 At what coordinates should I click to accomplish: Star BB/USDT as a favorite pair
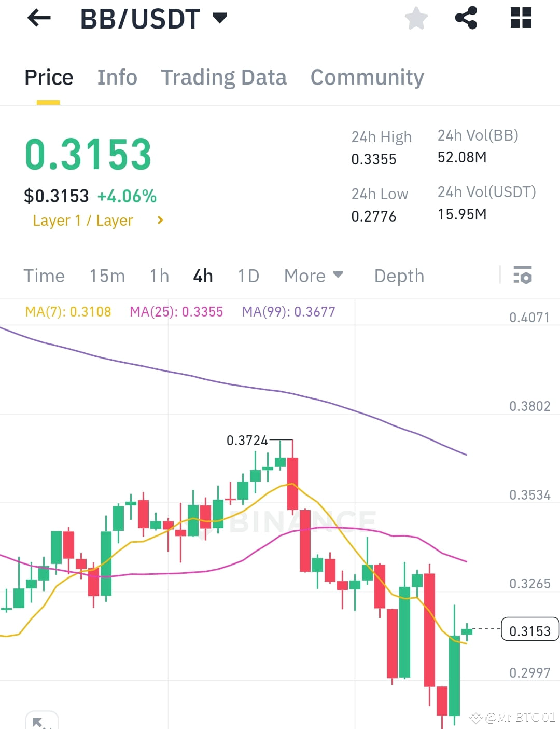point(416,18)
